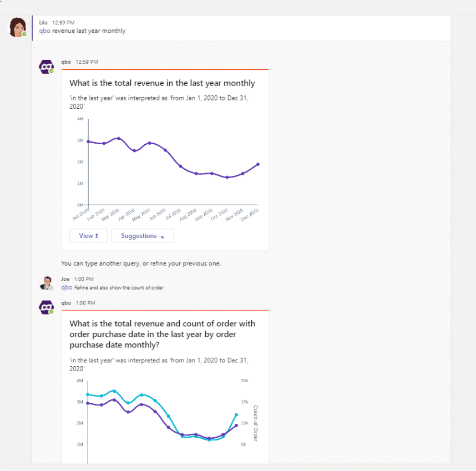
Task: Select the Oct 2020 low point on first chart
Action: coord(227,177)
